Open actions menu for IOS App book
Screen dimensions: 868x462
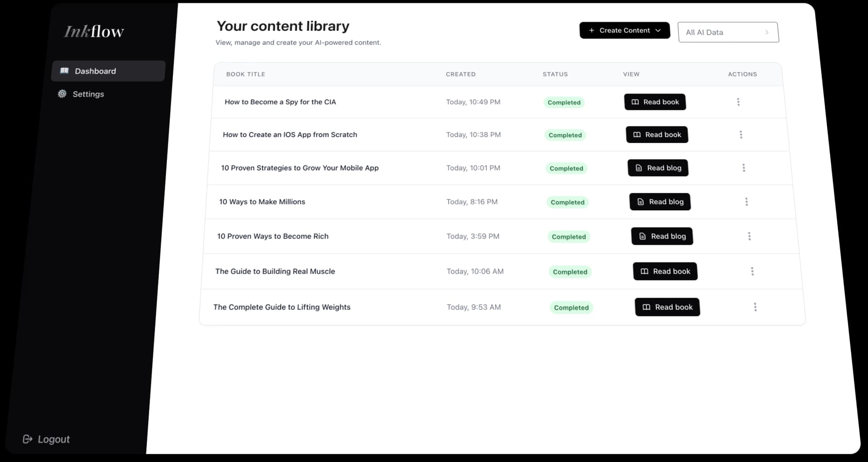[x=740, y=134]
